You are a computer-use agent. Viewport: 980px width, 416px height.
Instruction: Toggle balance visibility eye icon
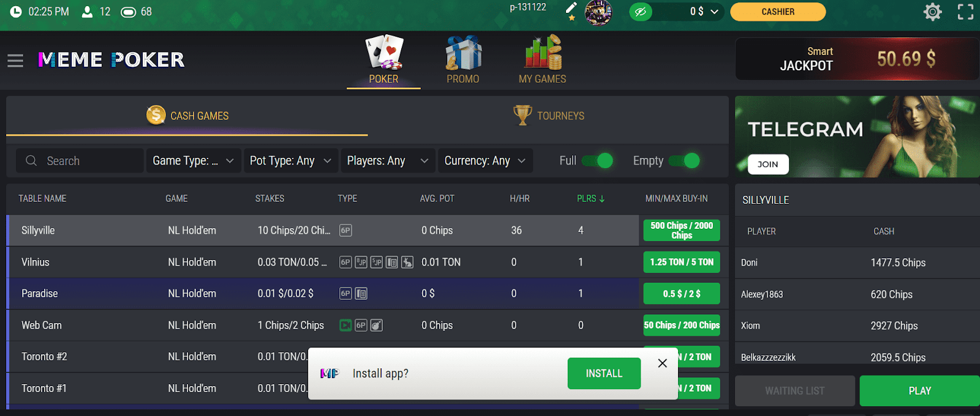click(x=641, y=12)
